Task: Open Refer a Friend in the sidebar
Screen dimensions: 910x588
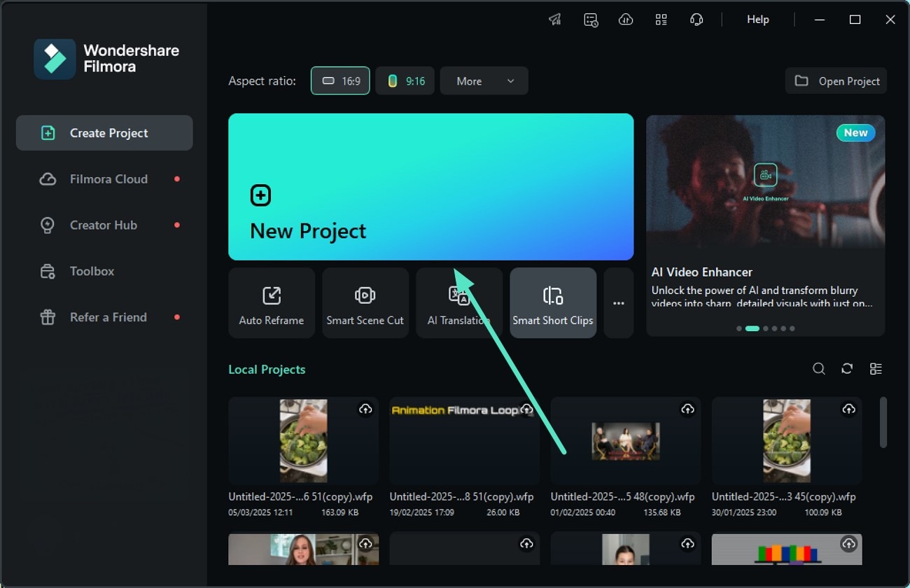Action: tap(104, 317)
